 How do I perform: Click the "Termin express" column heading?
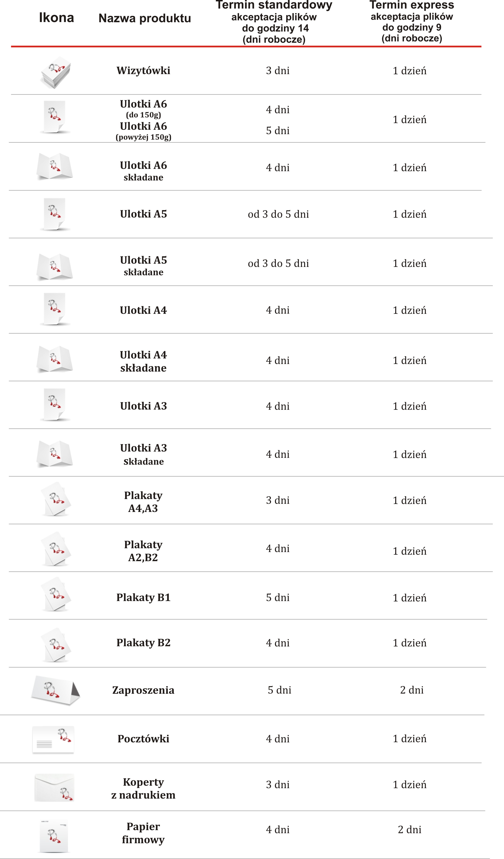[412, 5]
